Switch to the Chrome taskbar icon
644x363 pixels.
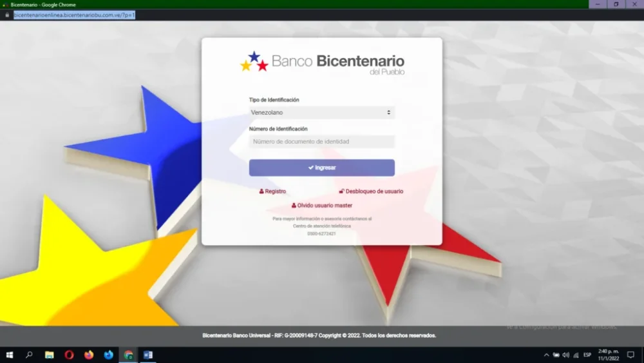click(x=129, y=355)
